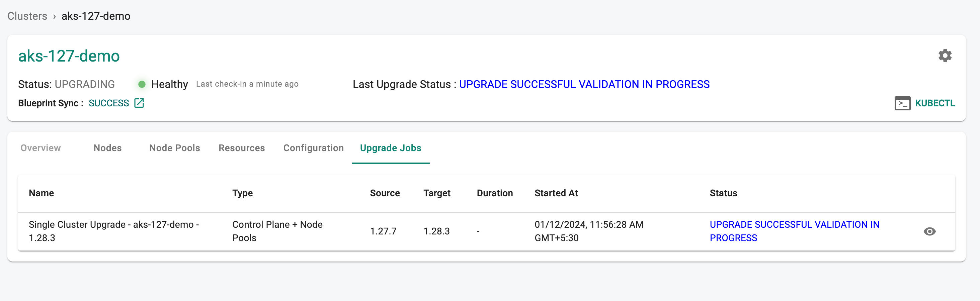
Task: View upgrade job details via eye icon
Action: tap(929, 231)
